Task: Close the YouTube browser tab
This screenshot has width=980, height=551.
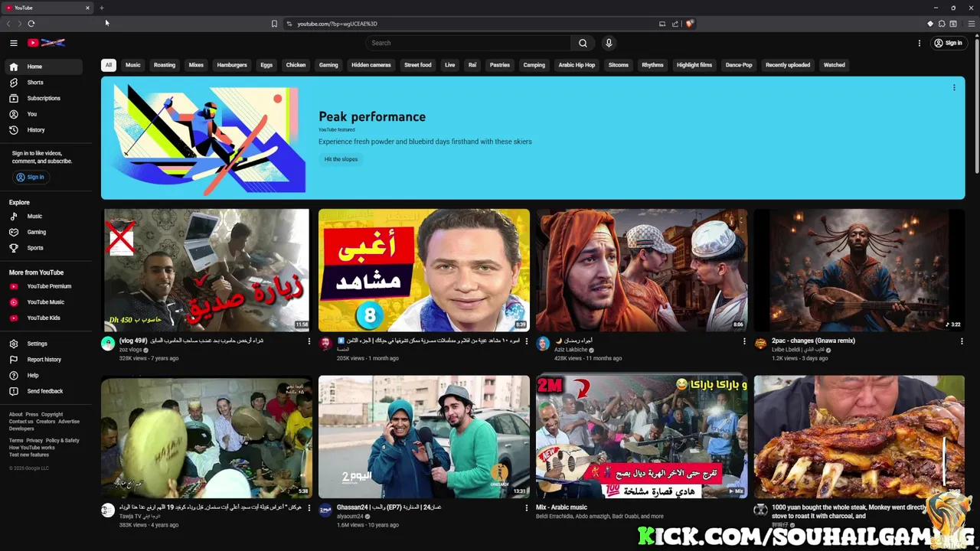Action: [x=87, y=8]
